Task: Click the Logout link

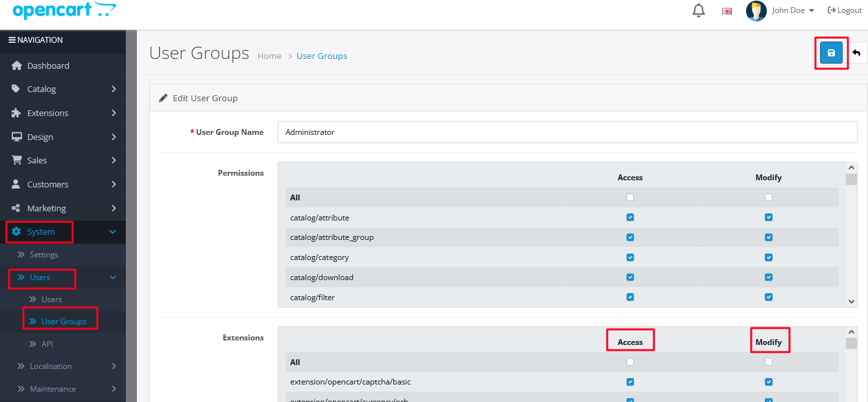Action: tap(844, 10)
